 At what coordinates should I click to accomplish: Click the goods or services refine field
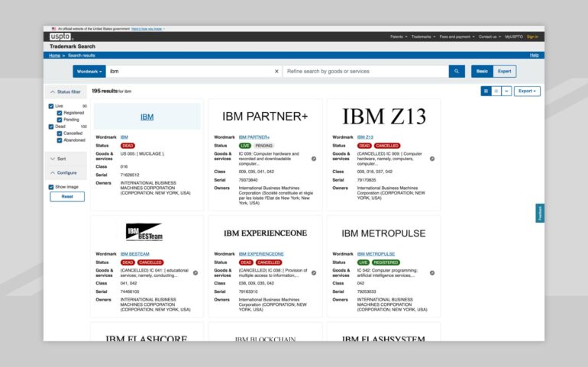364,71
